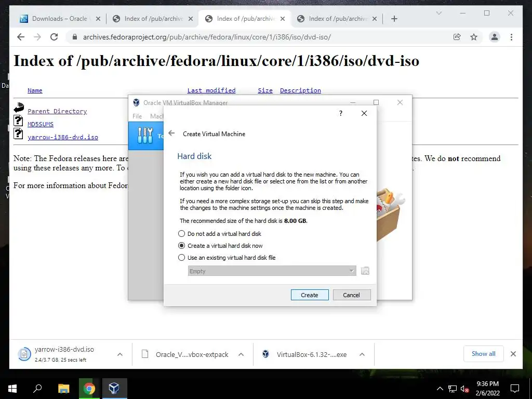Cancel the Create Virtual Machine wizard
Viewport: 532px width, 399px height.
coord(352,295)
